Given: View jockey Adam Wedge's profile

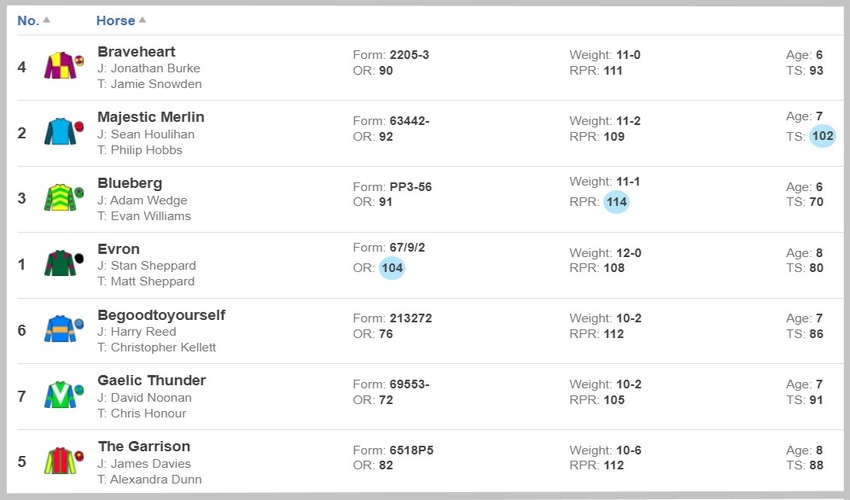Looking at the screenshot, I should pyautogui.click(x=149, y=200).
